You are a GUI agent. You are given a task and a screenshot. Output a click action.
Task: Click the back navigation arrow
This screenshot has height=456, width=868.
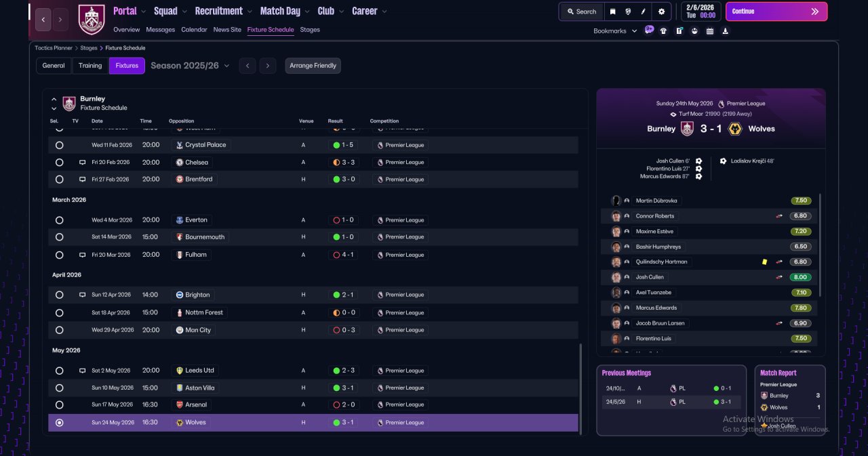[43, 20]
